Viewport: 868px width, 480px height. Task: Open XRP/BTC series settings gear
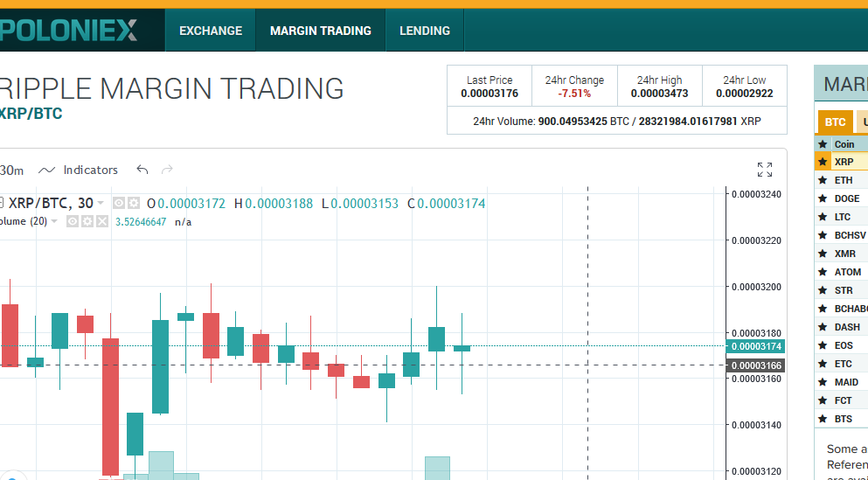133,204
